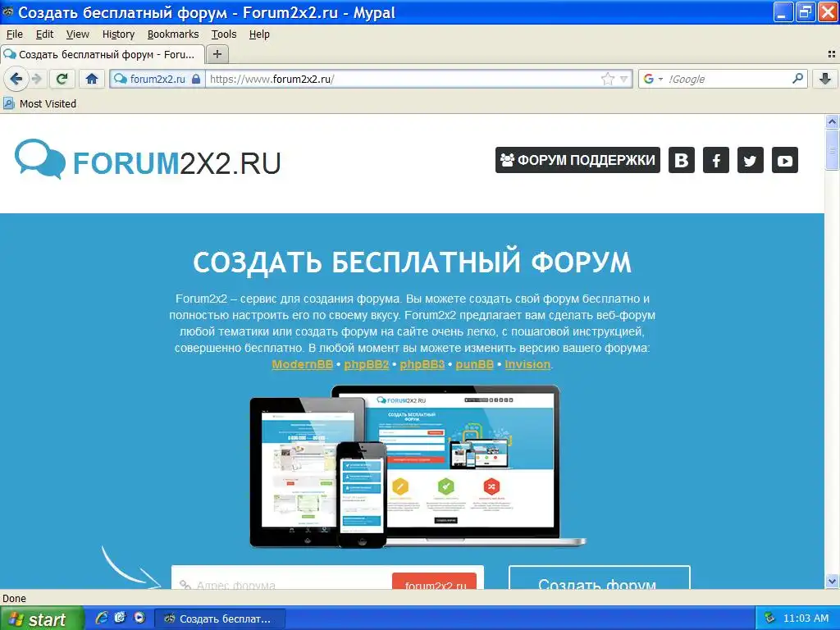Image resolution: width=840 pixels, height=630 pixels.
Task: Expand the Google search engine selector
Action: [x=653, y=80]
